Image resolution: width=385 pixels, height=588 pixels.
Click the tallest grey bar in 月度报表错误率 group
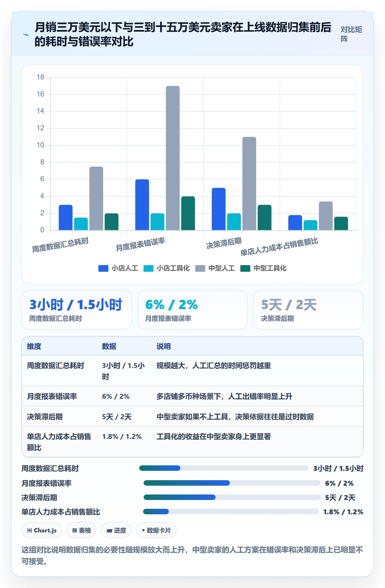coord(173,158)
